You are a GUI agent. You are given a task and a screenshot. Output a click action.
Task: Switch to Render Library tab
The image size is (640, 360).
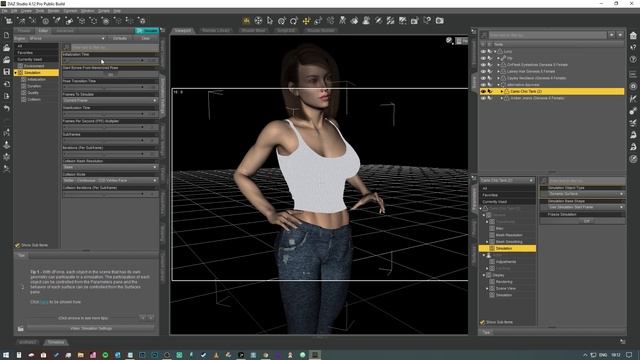[216, 30]
